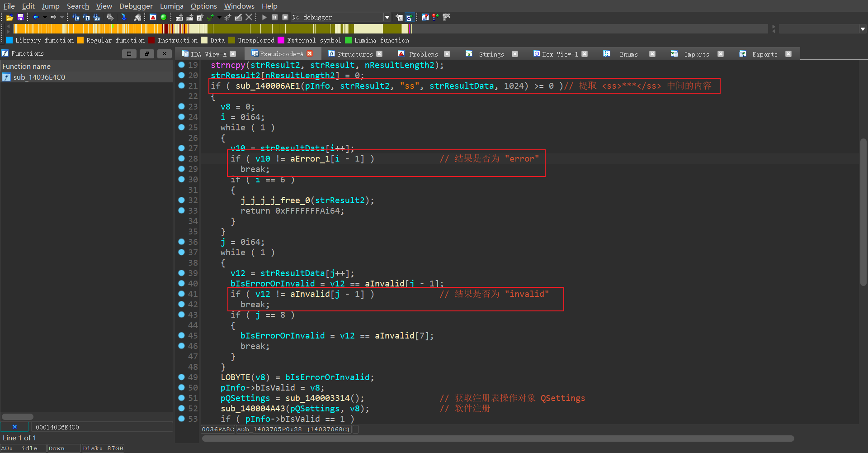Toggle breakpoint dot on line 28

(182, 158)
